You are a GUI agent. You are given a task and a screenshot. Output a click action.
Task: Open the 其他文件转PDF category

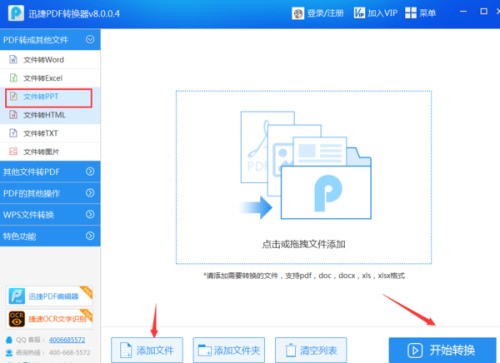click(50, 172)
